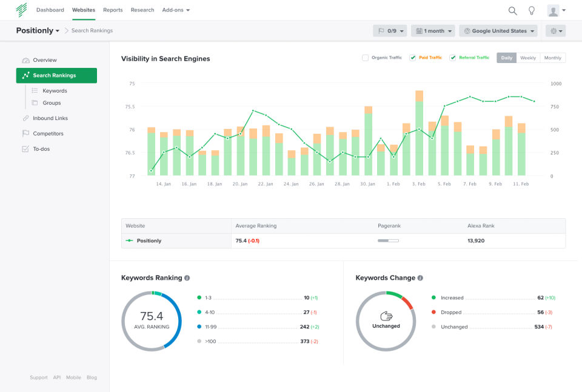
Task: Click the Competitors flag icon
Action: tap(25, 133)
